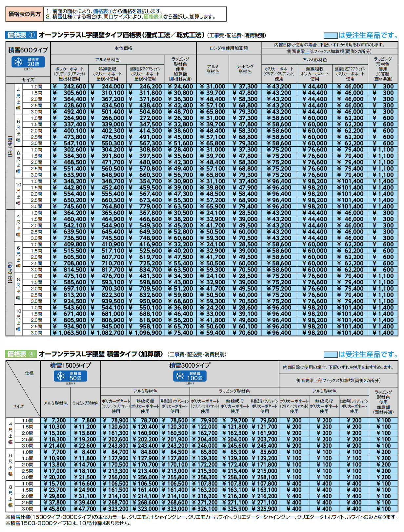Viewport: 404px width, 532px height.
Task: Click the blue made-to-order legend box above table ①
Action: [330, 35]
